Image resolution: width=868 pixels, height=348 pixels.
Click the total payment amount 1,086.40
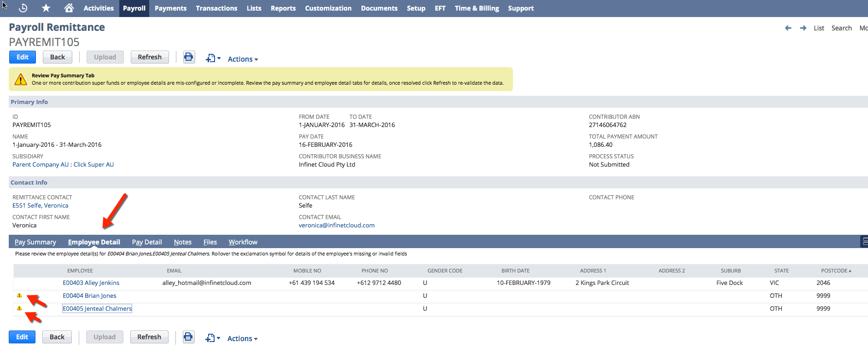click(600, 145)
